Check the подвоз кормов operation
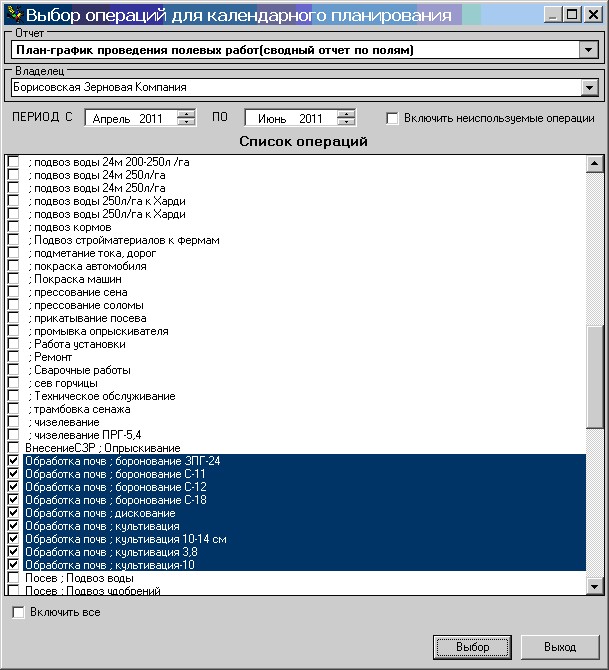The width and height of the screenshot is (609, 670). (x=13, y=227)
